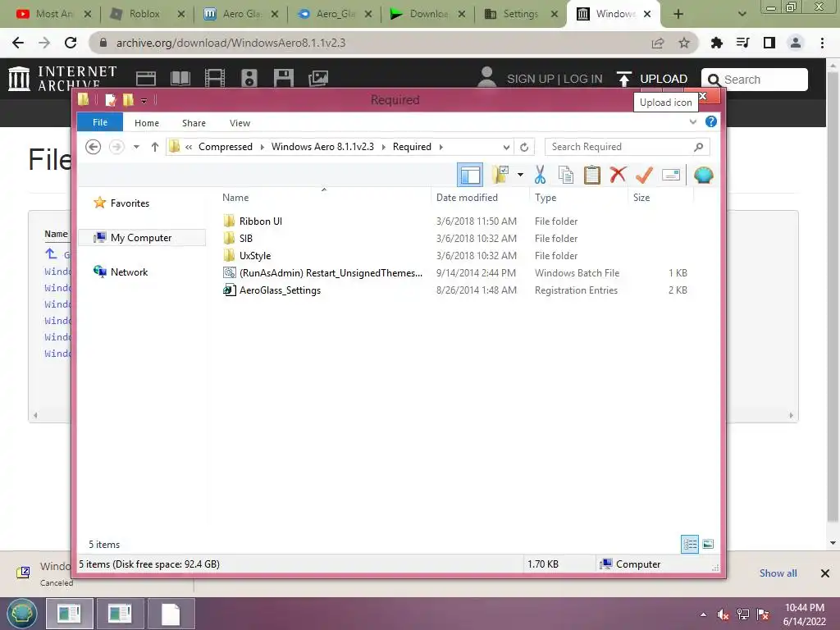Open the Internet Archive video film icon
Screen dimensions: 840x630
[215, 78]
